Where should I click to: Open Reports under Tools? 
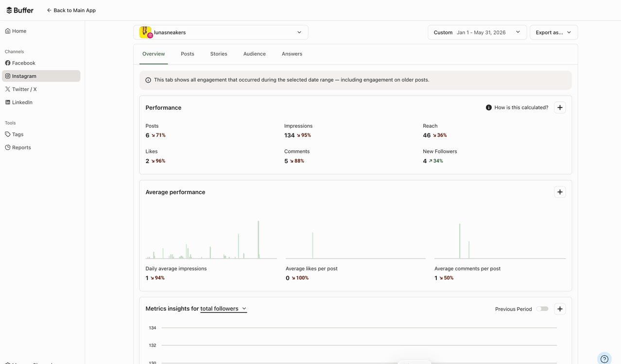click(x=41, y=148)
